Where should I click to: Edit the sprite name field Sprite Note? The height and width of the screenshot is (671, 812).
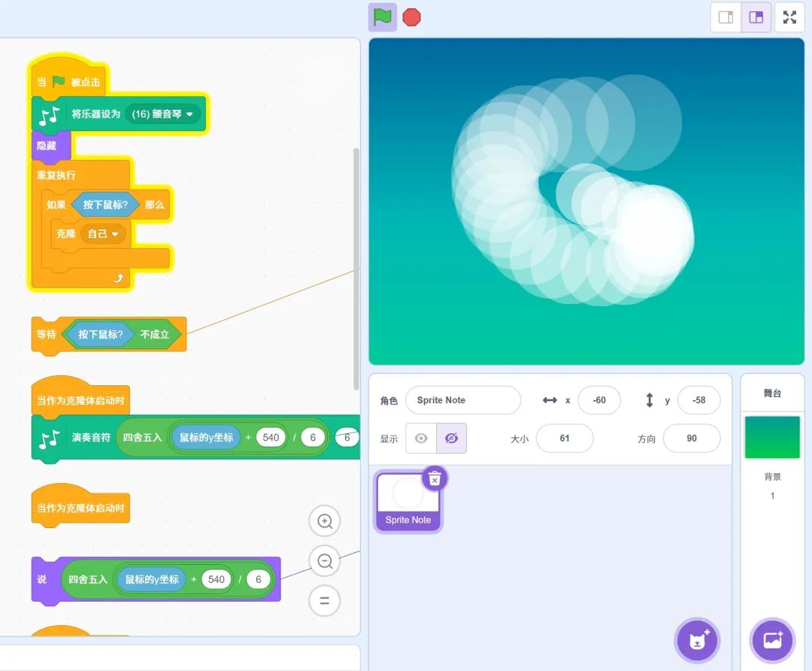[463, 400]
